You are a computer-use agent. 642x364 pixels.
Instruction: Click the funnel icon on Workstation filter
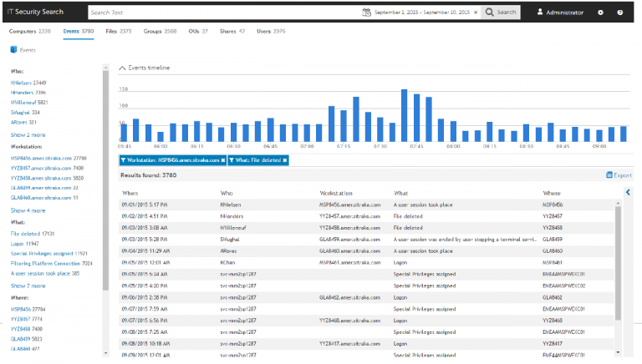pyautogui.click(x=123, y=160)
